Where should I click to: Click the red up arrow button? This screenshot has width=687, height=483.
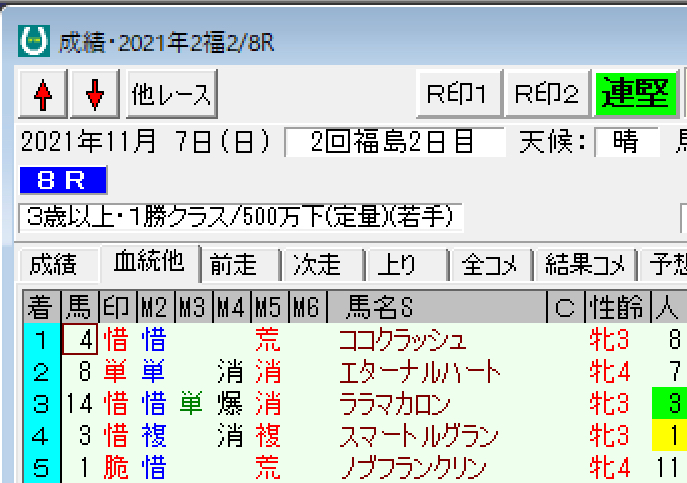[x=43, y=94]
